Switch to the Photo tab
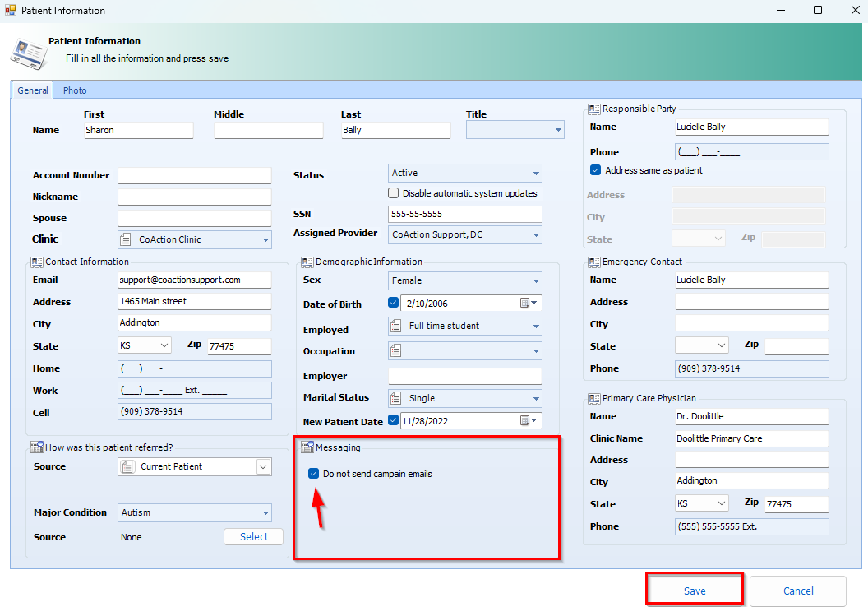Viewport: 868px width, 607px height. click(75, 90)
